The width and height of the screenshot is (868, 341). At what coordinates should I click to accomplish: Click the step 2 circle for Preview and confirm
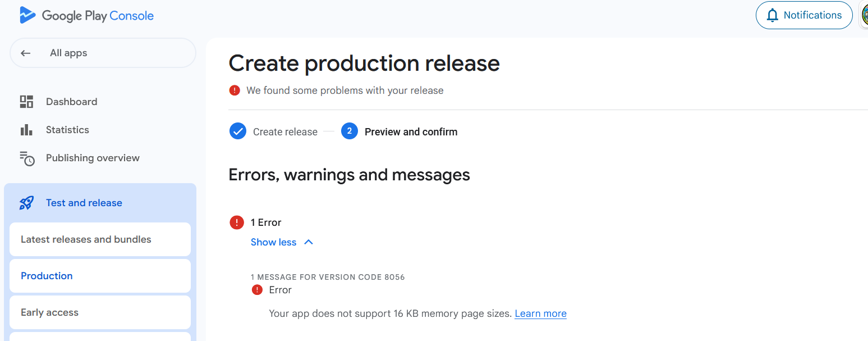pyautogui.click(x=349, y=131)
